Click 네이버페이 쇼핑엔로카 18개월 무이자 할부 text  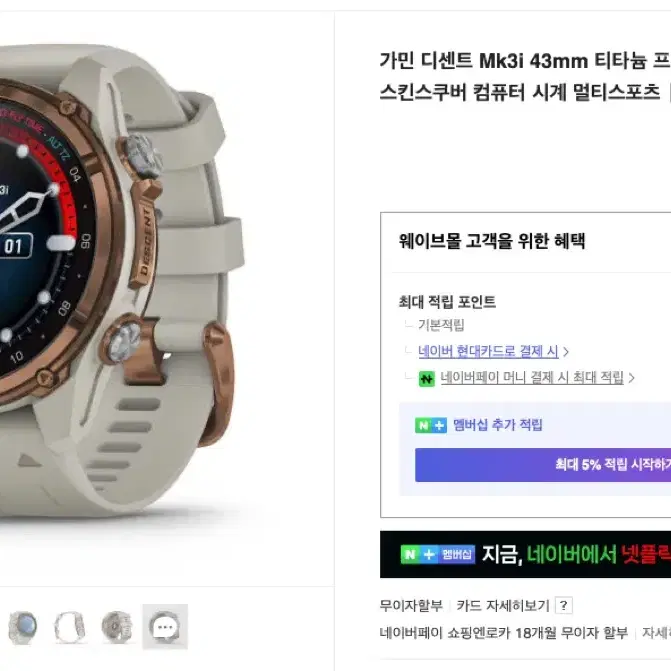[x=504, y=632]
